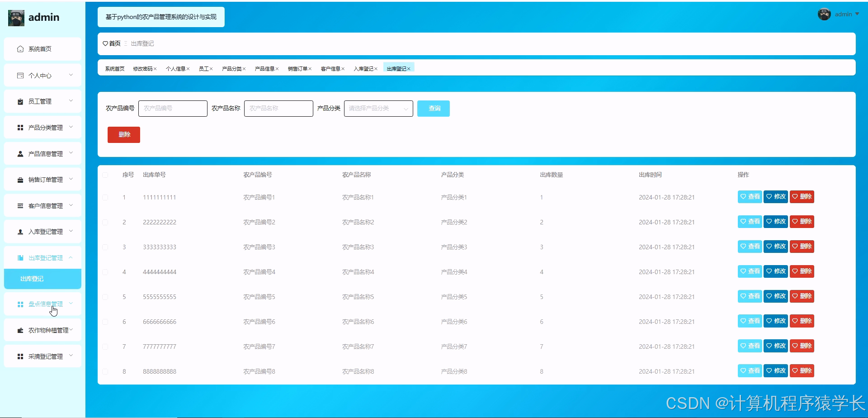Focus the 农产品名称 input field

point(278,109)
